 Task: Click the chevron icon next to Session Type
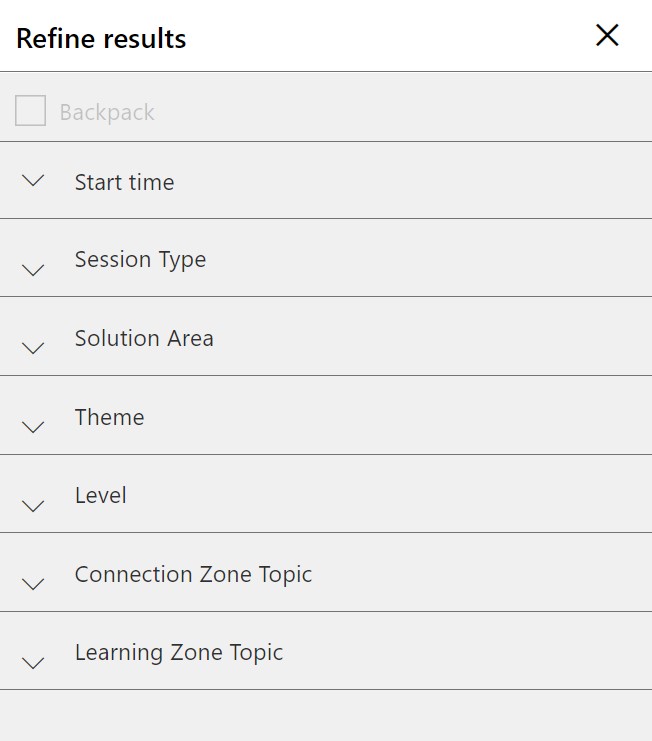[x=34, y=269]
